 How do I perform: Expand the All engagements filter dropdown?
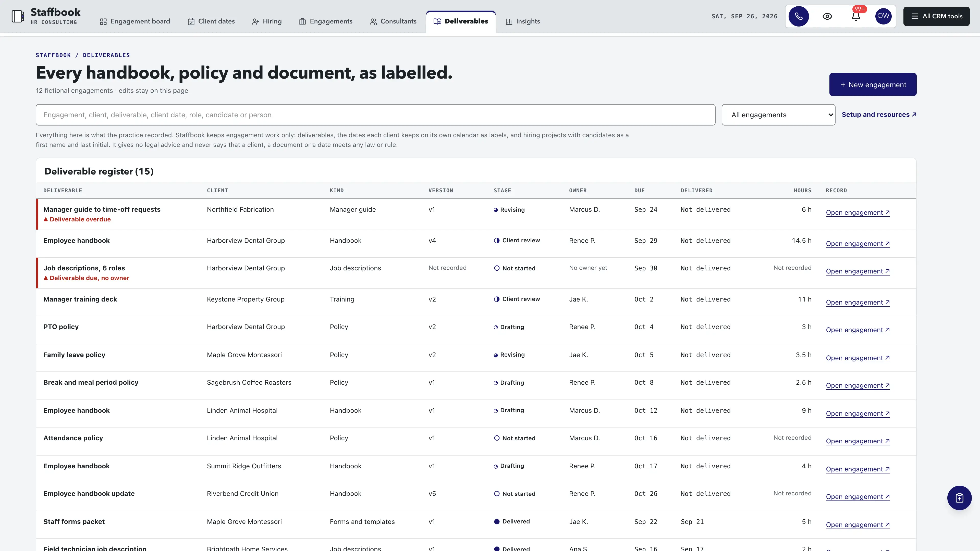point(778,115)
